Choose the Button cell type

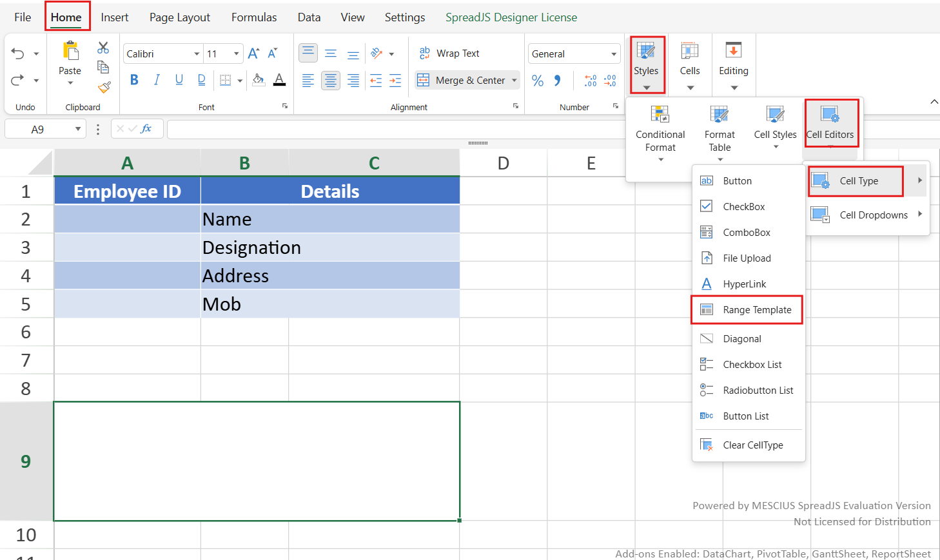coord(749,181)
